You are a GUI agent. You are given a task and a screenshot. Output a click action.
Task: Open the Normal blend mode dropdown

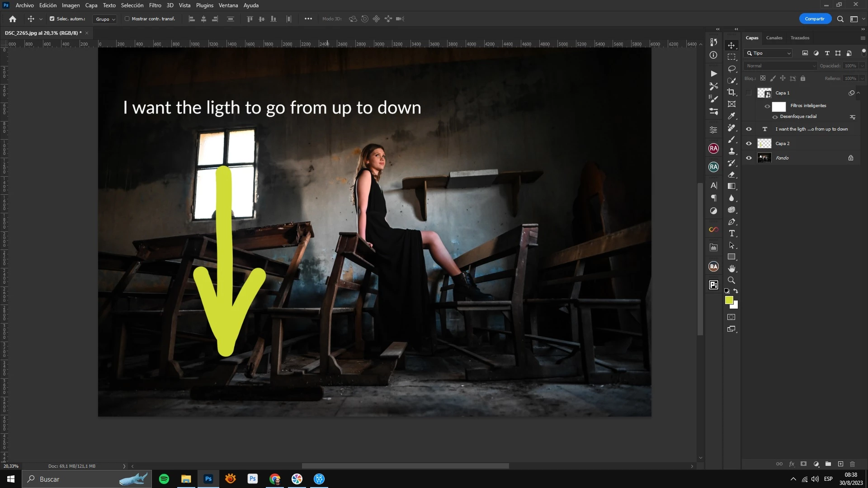click(x=781, y=66)
